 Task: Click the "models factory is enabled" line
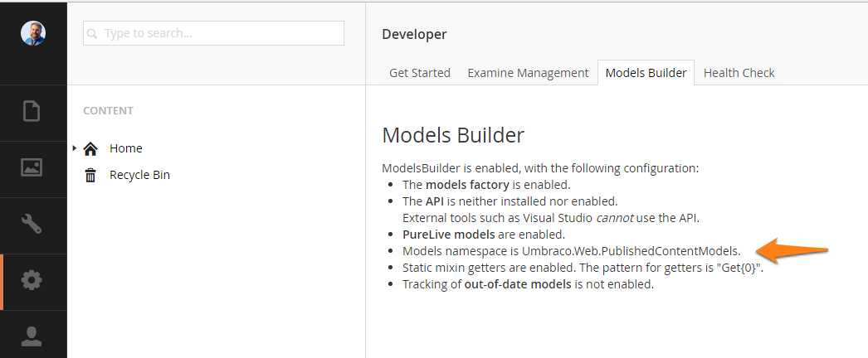tap(486, 185)
